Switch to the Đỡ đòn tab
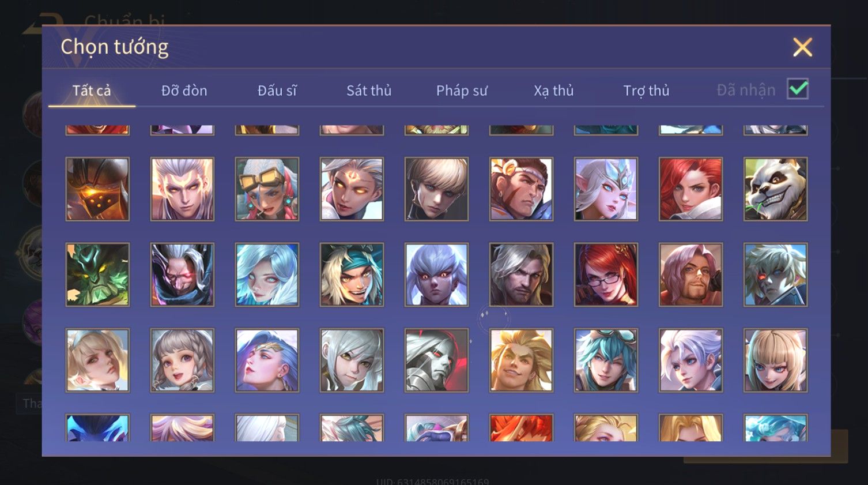The image size is (868, 485). (x=184, y=91)
